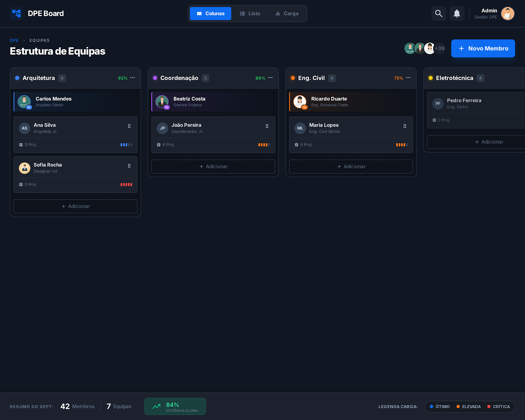The width and height of the screenshot is (525, 420).
Task: Click Sofia Rocha card drag handle
Action: tap(129, 166)
